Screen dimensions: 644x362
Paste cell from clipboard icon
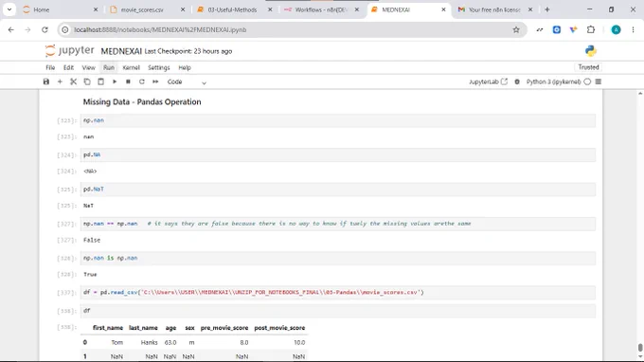(x=100, y=81)
